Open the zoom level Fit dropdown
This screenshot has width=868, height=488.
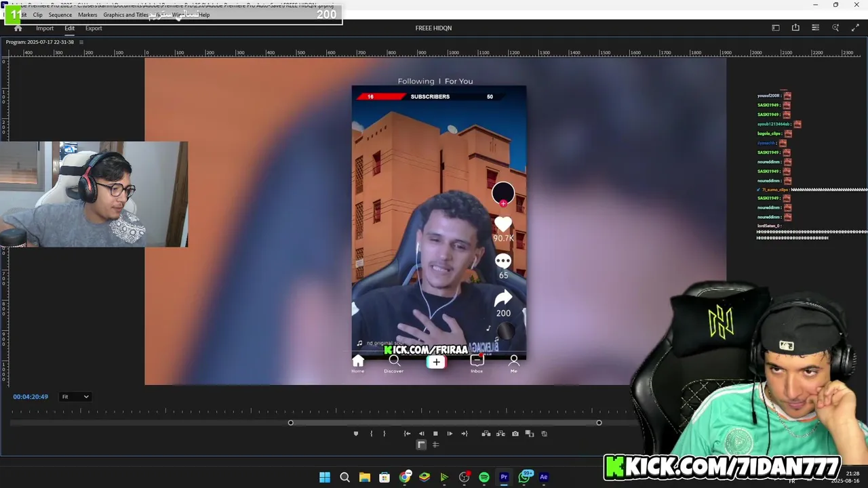[x=75, y=396]
